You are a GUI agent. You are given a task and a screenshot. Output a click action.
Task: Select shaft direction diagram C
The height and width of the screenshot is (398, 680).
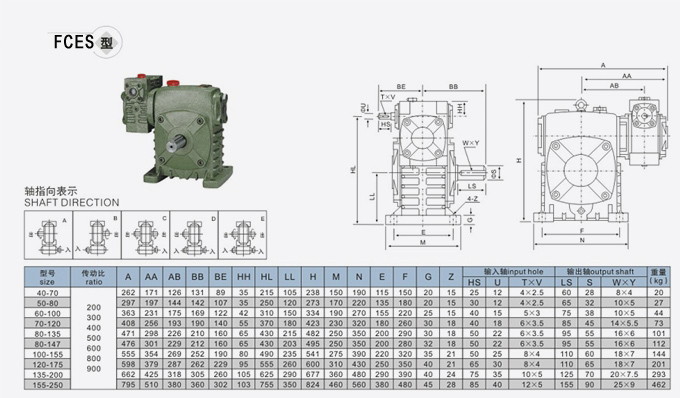click(x=146, y=235)
